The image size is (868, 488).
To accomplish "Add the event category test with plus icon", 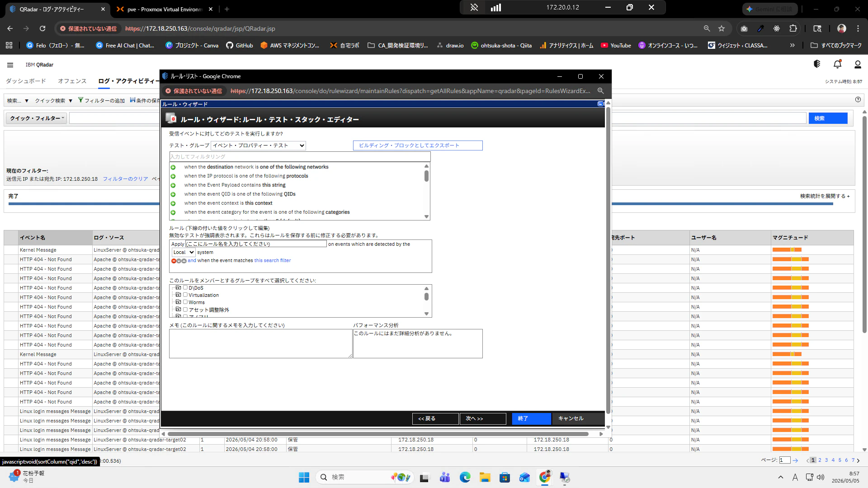I will tap(173, 212).
